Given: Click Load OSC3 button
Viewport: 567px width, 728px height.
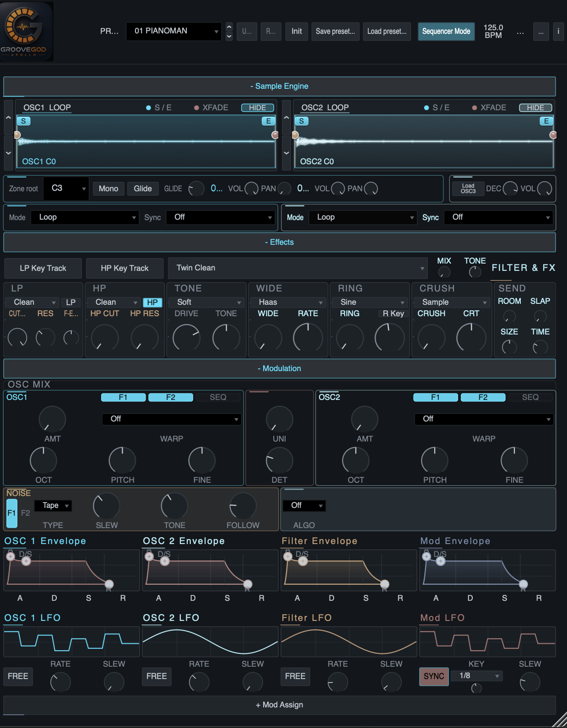Looking at the screenshot, I should (x=468, y=189).
